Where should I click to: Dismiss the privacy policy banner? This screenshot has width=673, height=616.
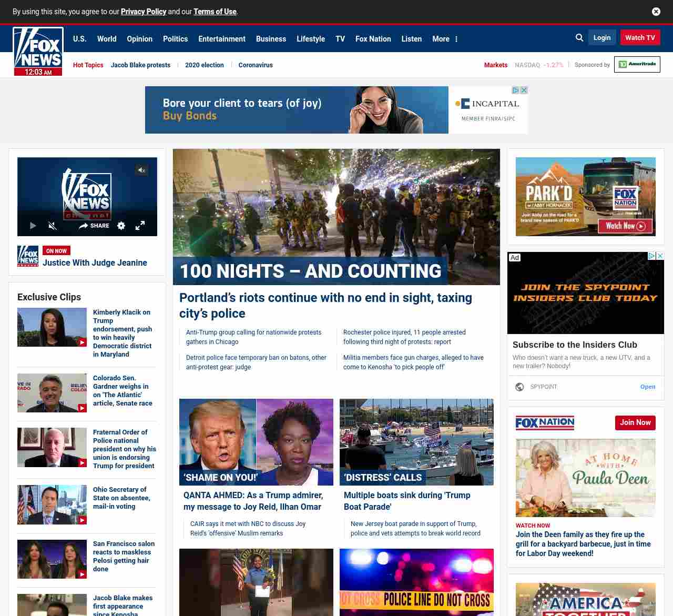point(656,12)
